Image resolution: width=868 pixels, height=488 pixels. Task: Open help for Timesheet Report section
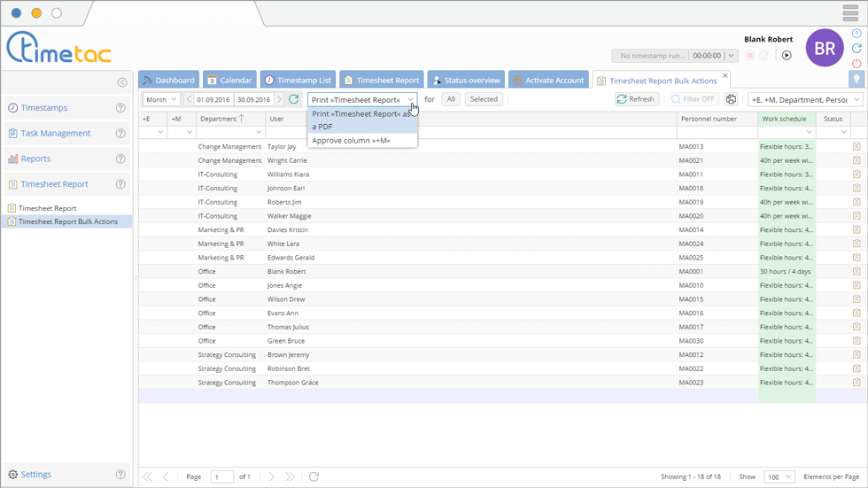pos(120,184)
